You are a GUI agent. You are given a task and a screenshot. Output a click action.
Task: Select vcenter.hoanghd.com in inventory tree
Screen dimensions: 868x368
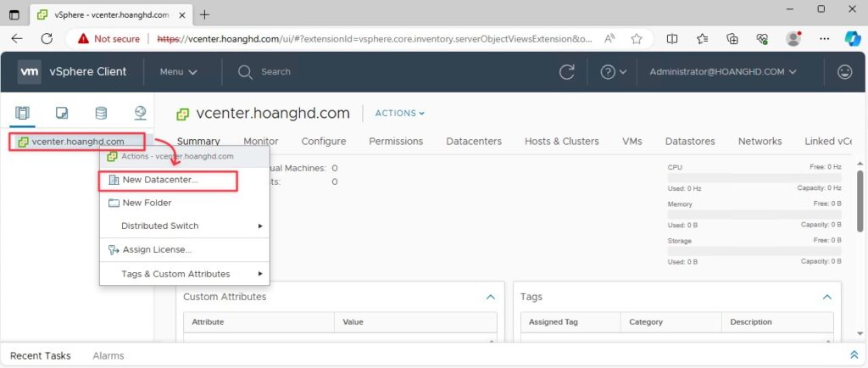(x=77, y=142)
